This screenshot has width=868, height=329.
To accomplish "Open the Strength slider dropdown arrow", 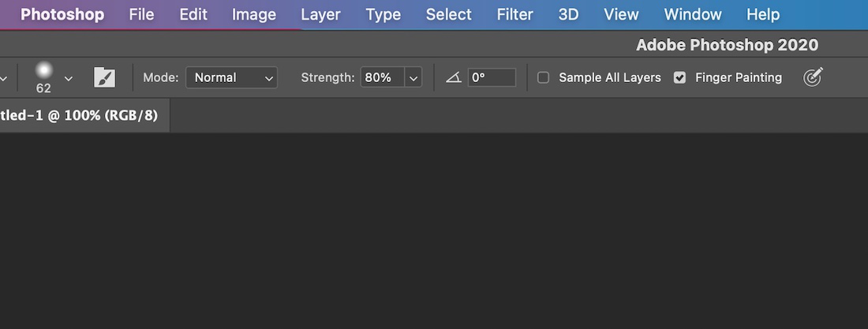I will click(x=413, y=77).
